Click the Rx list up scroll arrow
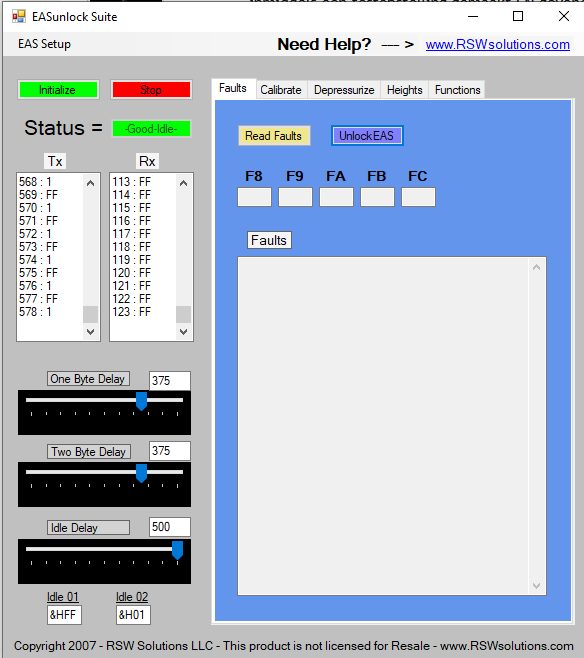The width and height of the screenshot is (584, 658). 183,183
